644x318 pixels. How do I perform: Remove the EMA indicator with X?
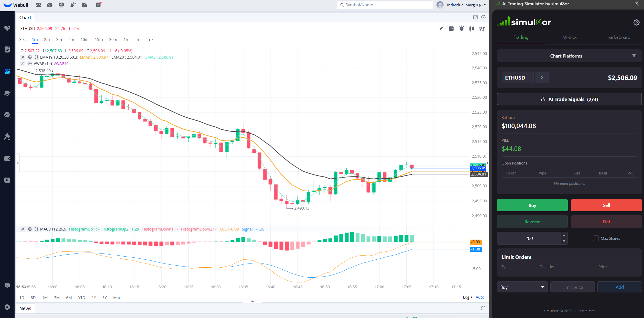(23, 57)
